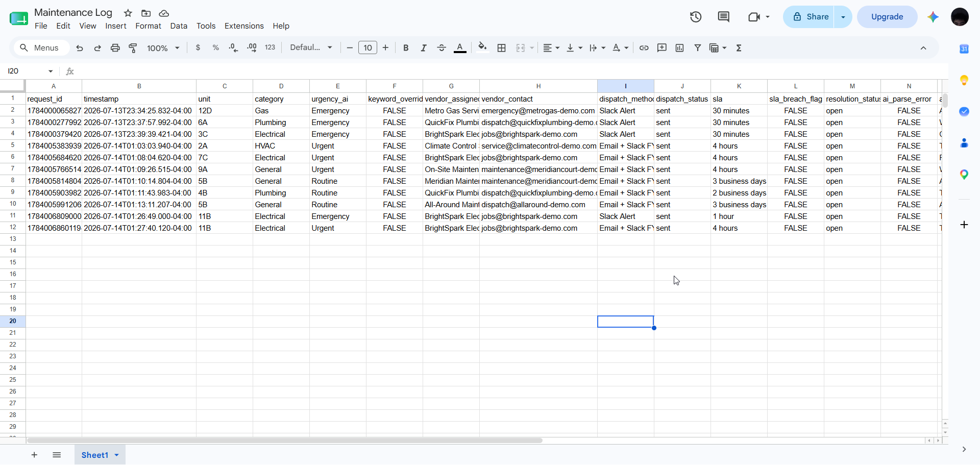This screenshot has height=465, width=980.
Task: Click the Name box showing I20
Action: pos(31,71)
